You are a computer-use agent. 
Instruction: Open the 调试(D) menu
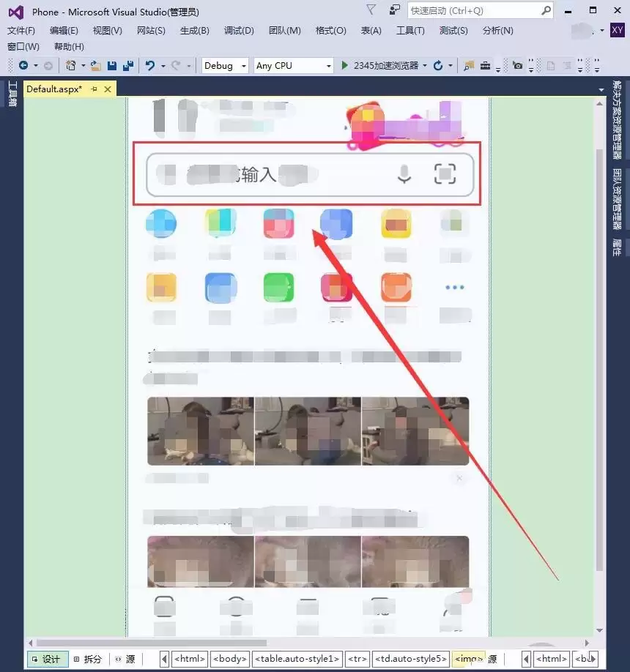point(238,30)
